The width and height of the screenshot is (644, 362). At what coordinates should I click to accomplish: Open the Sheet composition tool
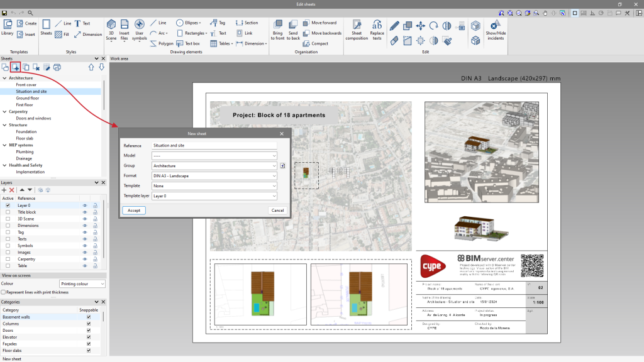tap(357, 26)
